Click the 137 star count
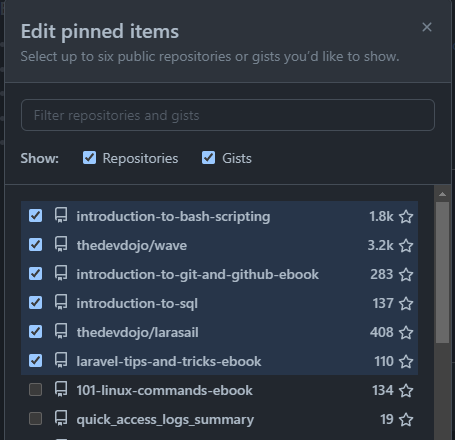The width and height of the screenshot is (455, 440). coord(383,304)
